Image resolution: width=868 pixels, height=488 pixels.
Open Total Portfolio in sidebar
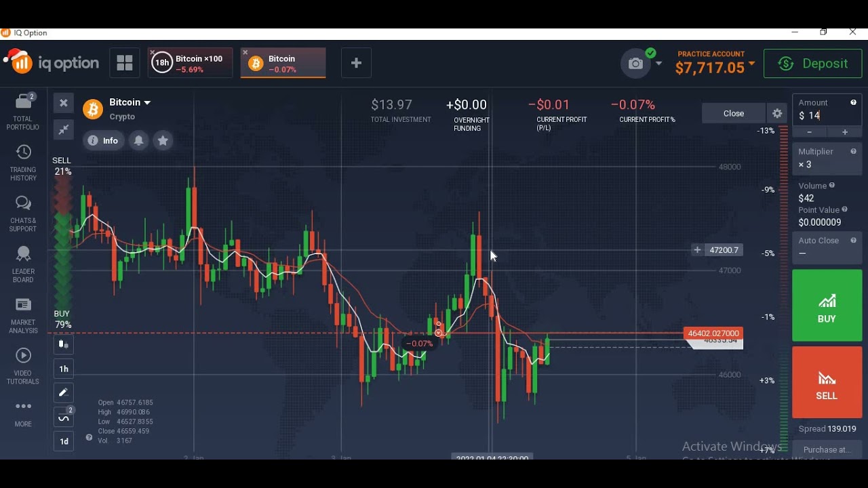pos(23,112)
